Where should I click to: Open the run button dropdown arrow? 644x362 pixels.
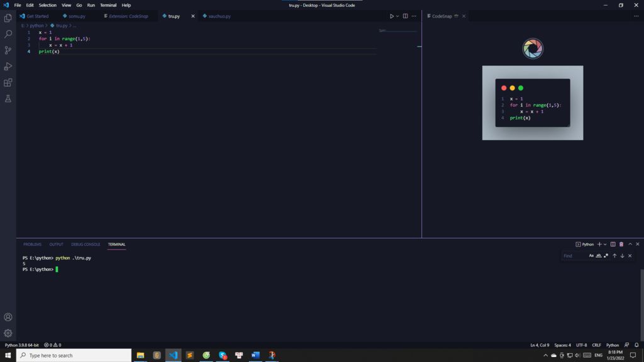click(397, 16)
